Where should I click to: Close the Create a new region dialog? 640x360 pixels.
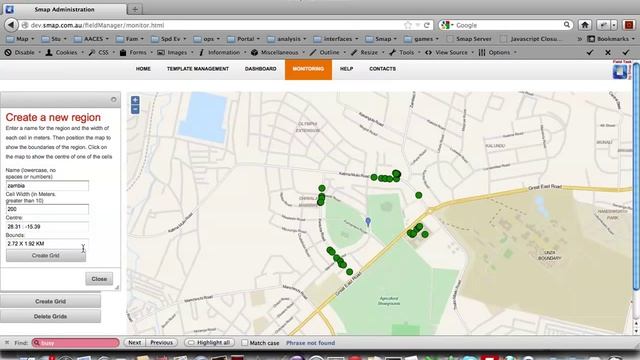pos(99,279)
